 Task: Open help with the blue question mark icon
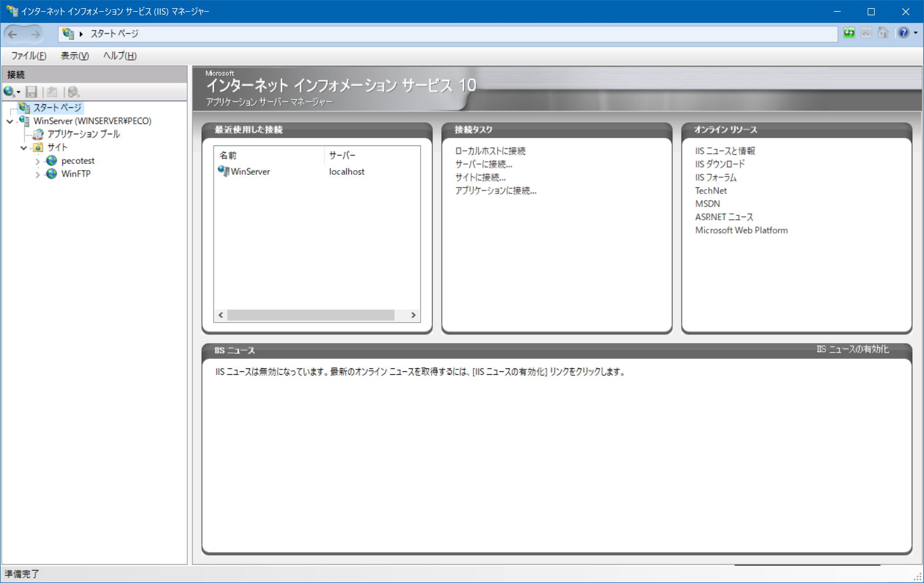click(903, 33)
